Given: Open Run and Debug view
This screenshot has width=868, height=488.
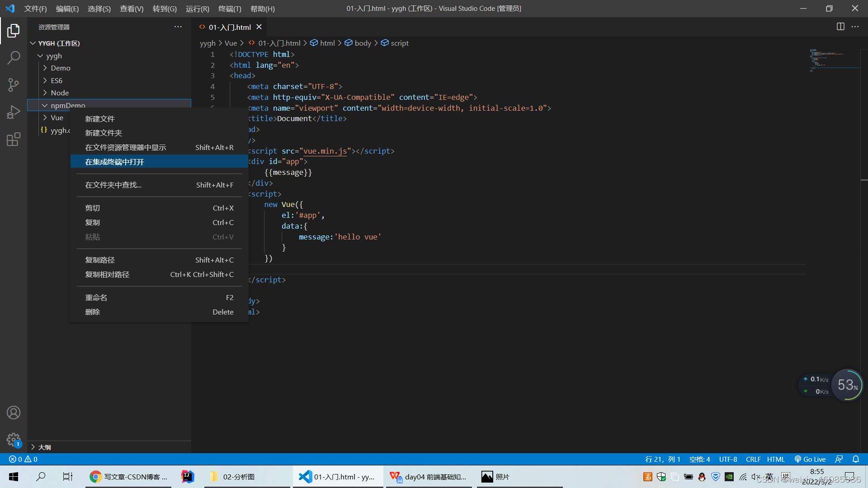Looking at the screenshot, I should click(x=14, y=112).
